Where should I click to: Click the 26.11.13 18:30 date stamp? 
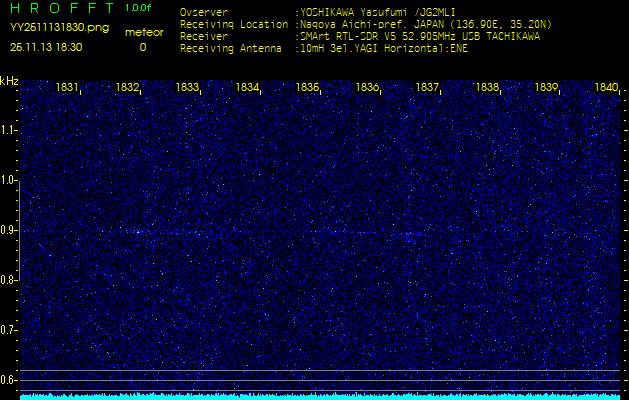pyautogui.click(x=46, y=47)
